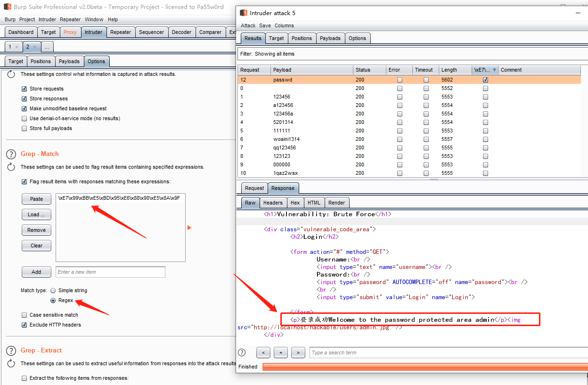Switch to Comparer tab
588x385 pixels.
point(210,32)
